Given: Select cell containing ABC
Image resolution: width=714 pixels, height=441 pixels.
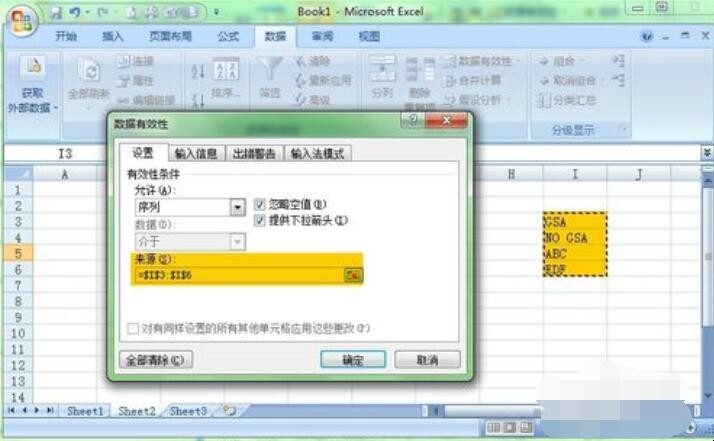Looking at the screenshot, I should tap(575, 254).
